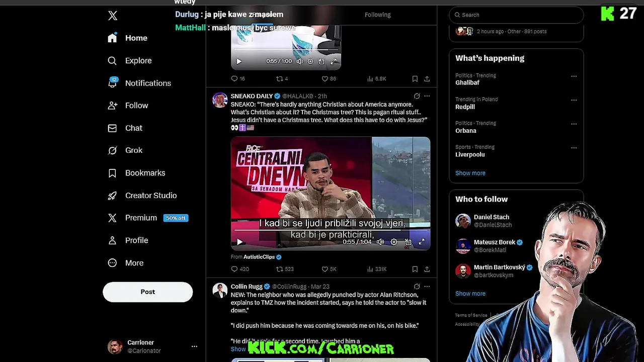Mute the top video volume icon
The image size is (644, 362).
[300, 61]
